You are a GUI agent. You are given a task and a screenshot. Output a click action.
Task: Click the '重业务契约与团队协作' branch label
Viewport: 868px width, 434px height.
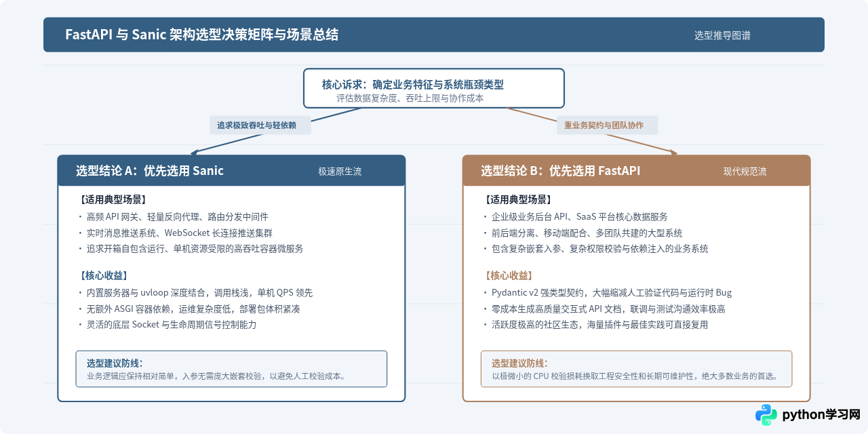608,125
